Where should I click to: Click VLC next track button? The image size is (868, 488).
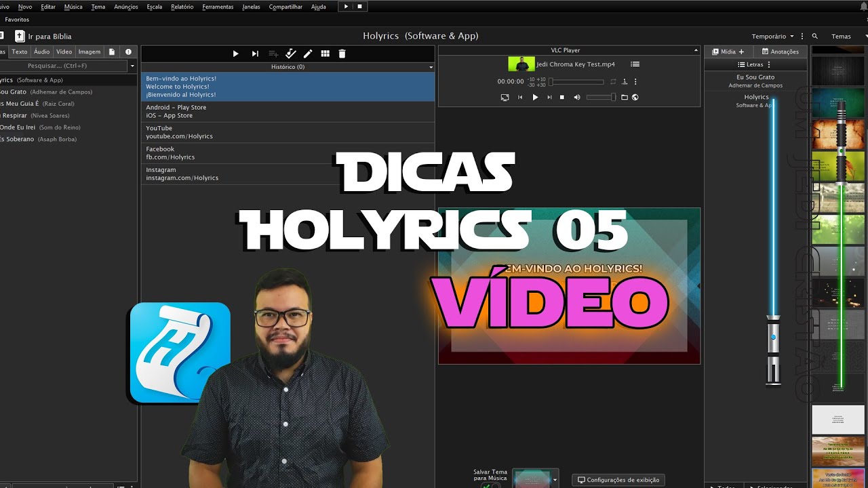pyautogui.click(x=549, y=98)
